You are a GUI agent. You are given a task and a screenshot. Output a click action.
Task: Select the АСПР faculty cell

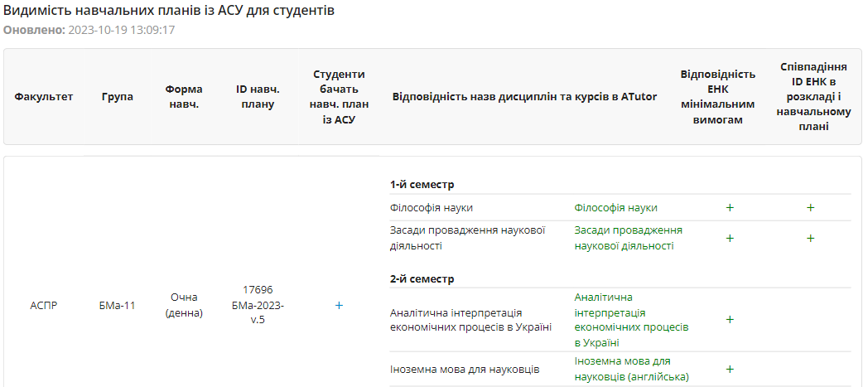pos(44,306)
